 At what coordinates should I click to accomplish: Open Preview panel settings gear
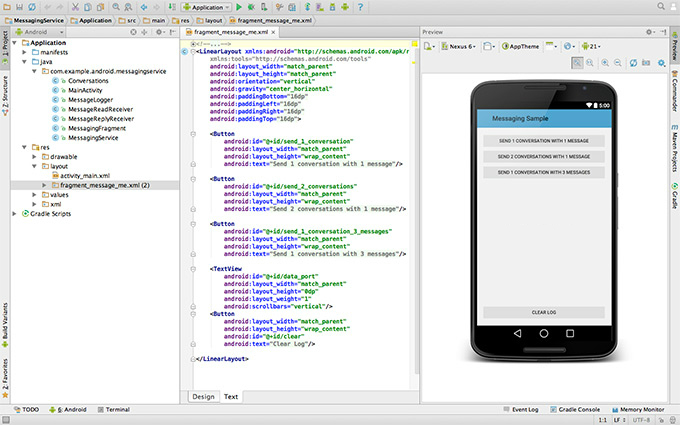coord(647,32)
